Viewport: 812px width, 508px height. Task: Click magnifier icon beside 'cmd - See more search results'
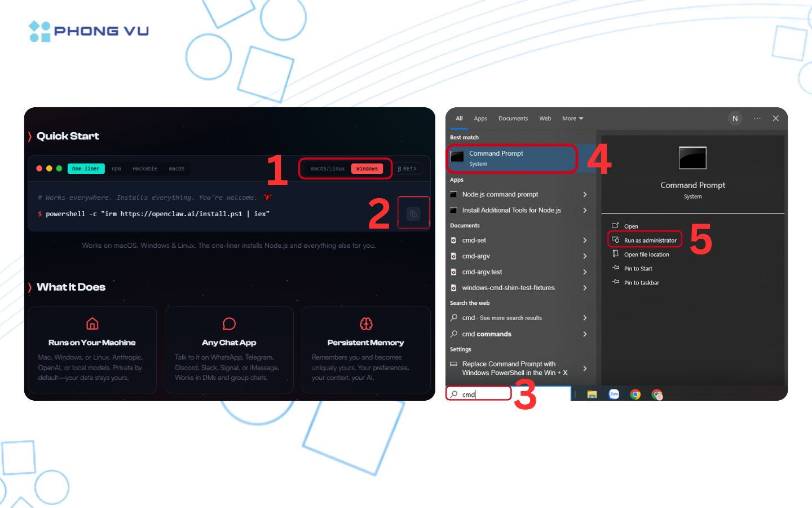click(453, 318)
